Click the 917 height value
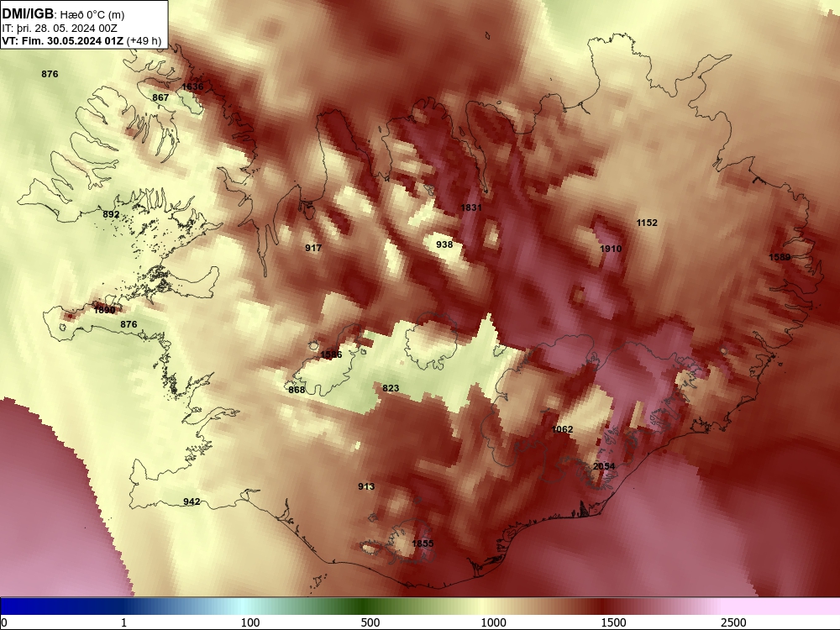840x630 pixels. [313, 248]
